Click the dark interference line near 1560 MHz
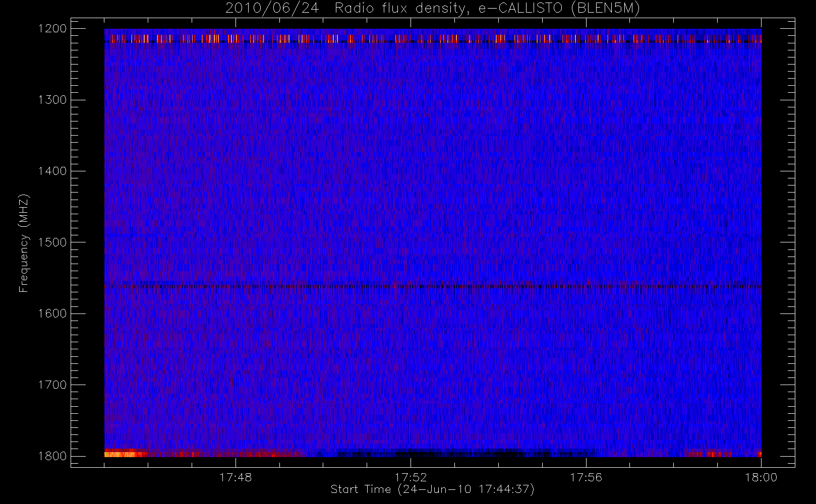The height and width of the screenshot is (504, 816). pyautogui.click(x=433, y=286)
